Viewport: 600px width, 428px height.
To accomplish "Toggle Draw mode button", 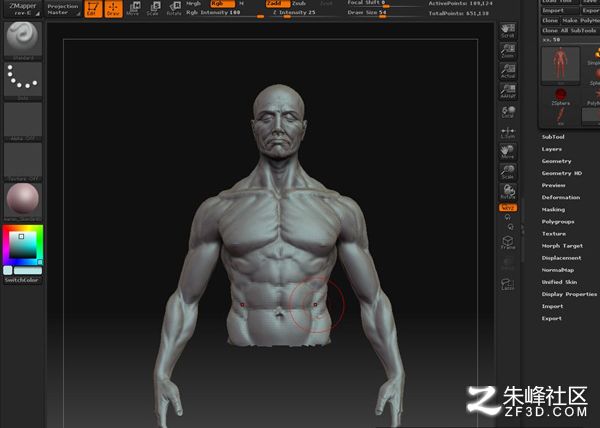I will 113,9.
